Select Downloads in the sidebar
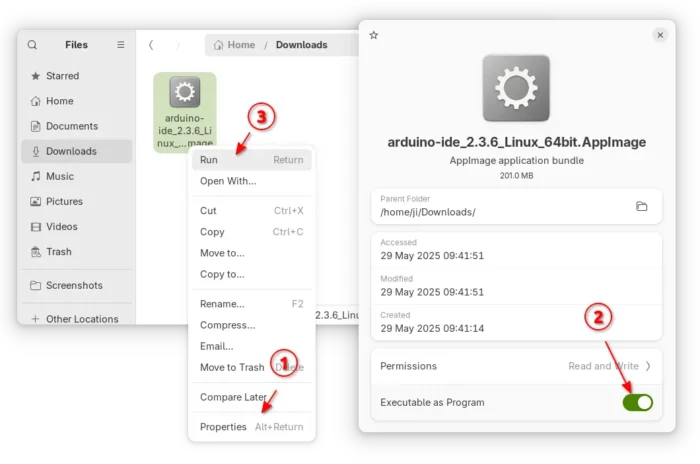This screenshot has height=464, width=700. [77, 151]
